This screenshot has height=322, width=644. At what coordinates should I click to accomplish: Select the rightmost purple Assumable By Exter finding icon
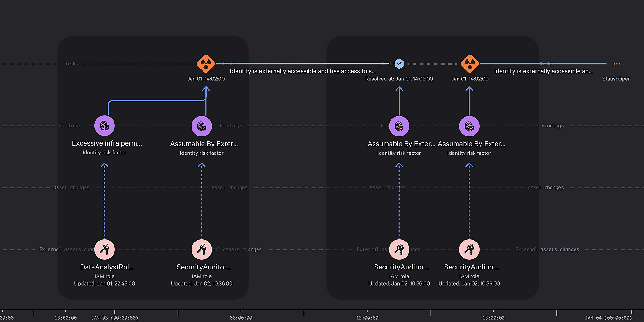click(x=469, y=126)
